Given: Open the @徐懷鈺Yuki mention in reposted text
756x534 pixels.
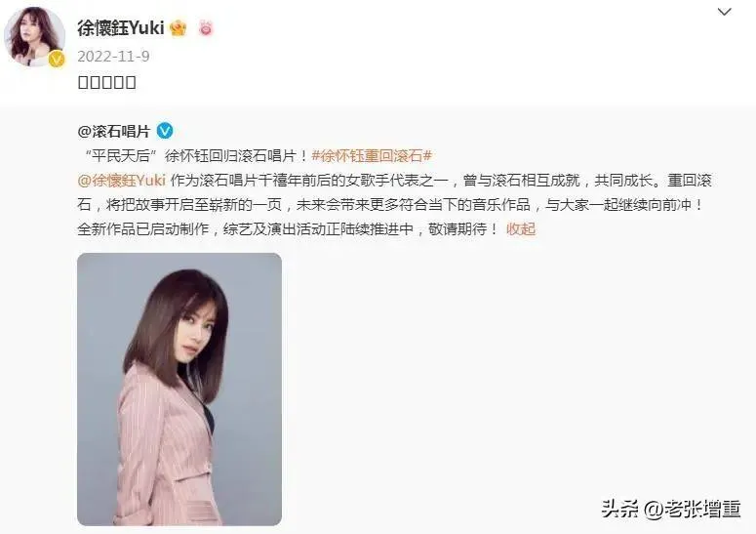Looking at the screenshot, I should click(121, 180).
